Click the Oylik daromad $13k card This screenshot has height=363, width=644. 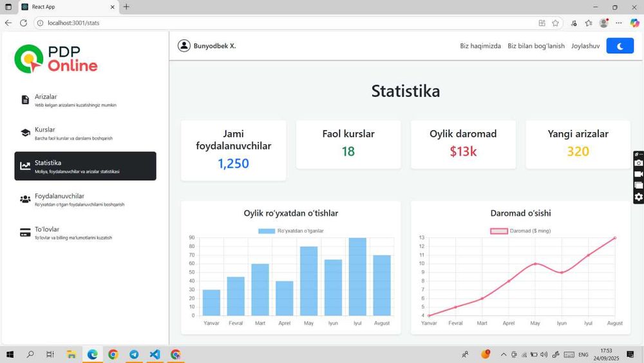click(463, 144)
